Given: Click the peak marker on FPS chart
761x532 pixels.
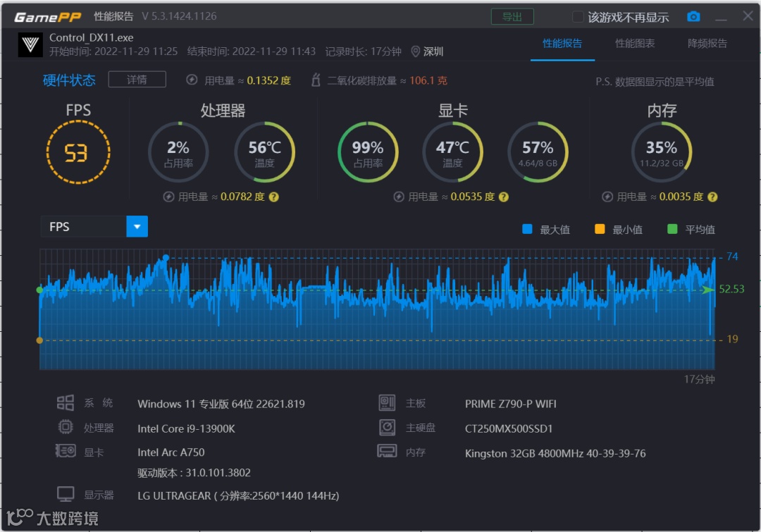Looking at the screenshot, I should (166, 257).
